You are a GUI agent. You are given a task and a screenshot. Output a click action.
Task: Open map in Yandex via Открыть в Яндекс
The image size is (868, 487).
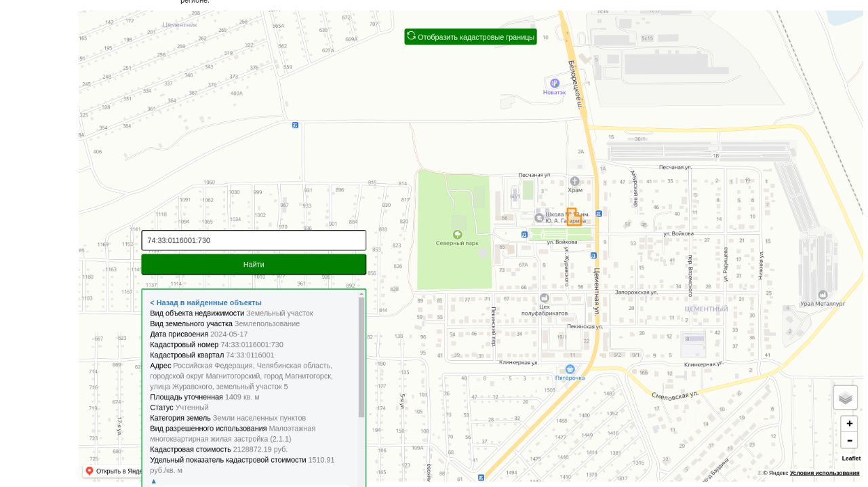[119, 471]
